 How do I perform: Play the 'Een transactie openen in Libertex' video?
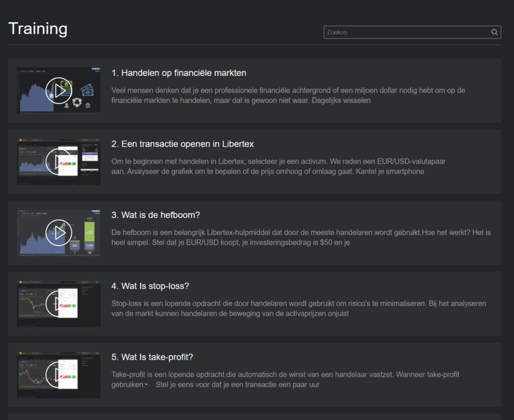pos(59,162)
